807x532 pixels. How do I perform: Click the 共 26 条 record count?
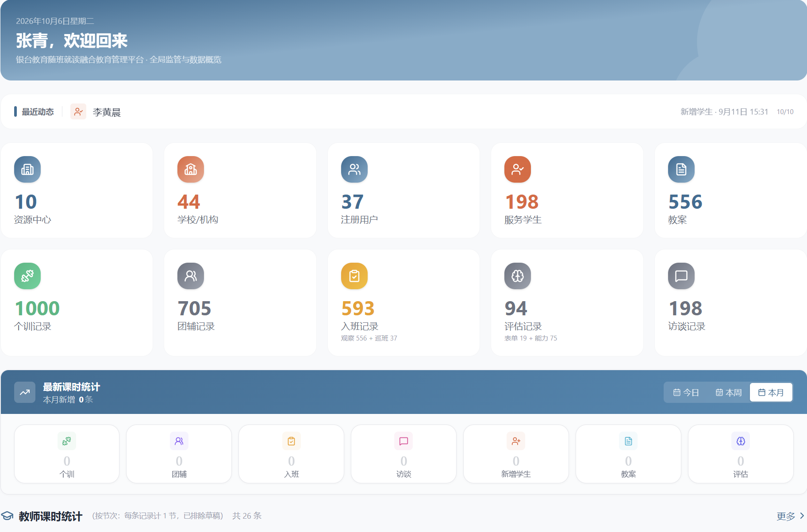tap(247, 516)
